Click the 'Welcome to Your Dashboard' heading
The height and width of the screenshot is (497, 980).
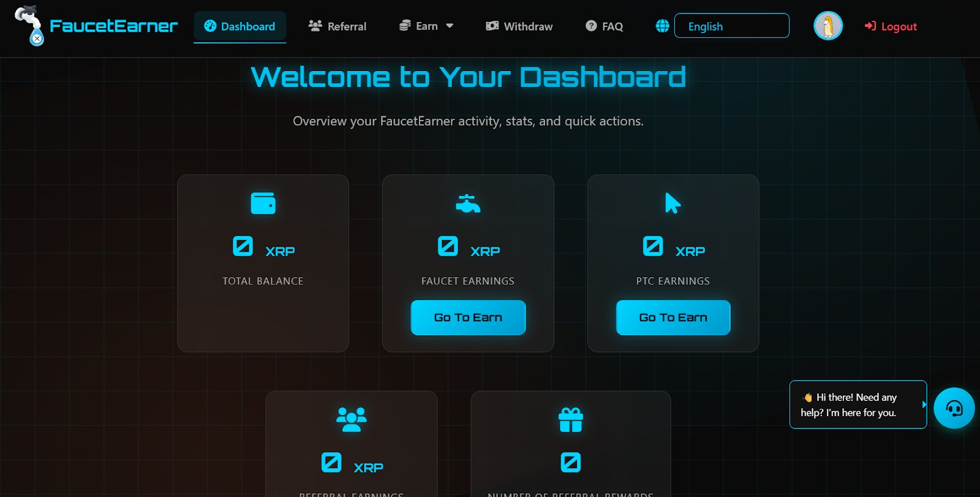468,77
